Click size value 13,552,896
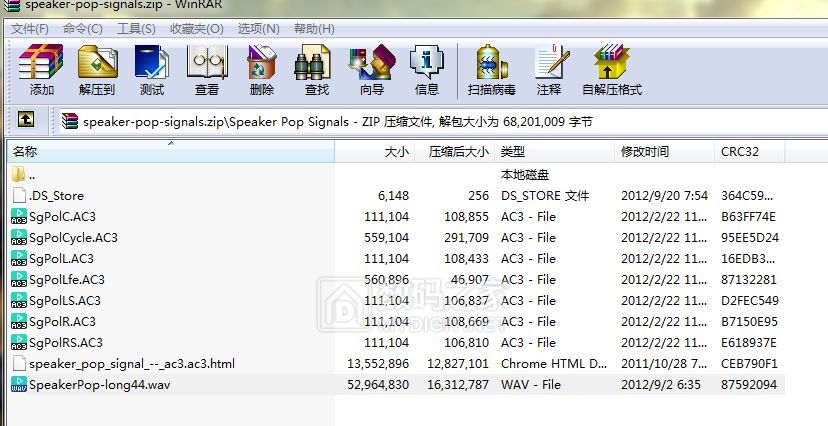Screen dimensions: 828x426 pyautogui.click(x=378, y=364)
